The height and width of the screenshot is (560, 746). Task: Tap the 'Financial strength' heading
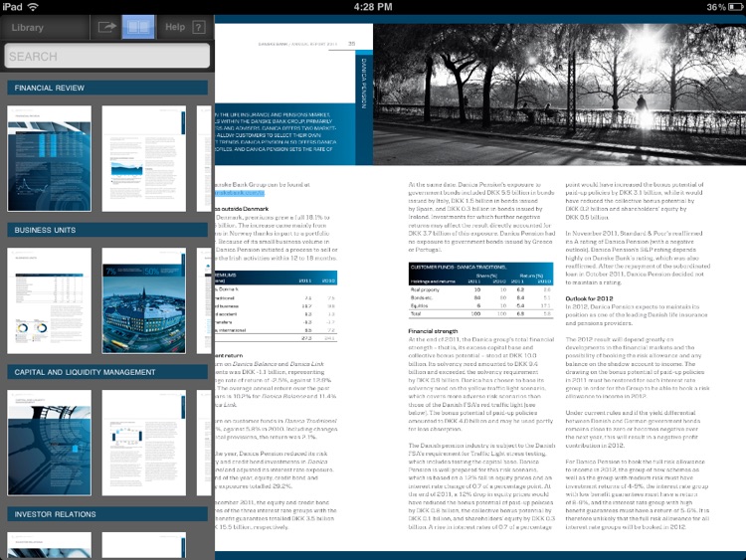pos(433,331)
